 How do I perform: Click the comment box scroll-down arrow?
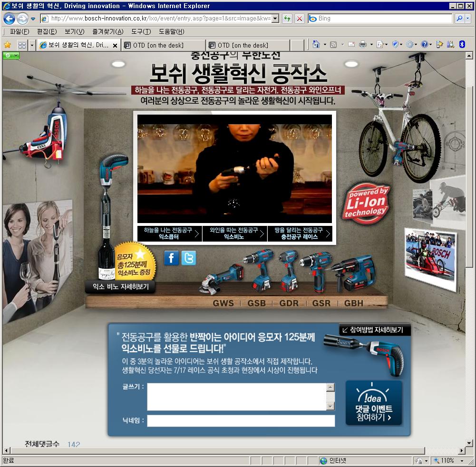click(x=330, y=406)
